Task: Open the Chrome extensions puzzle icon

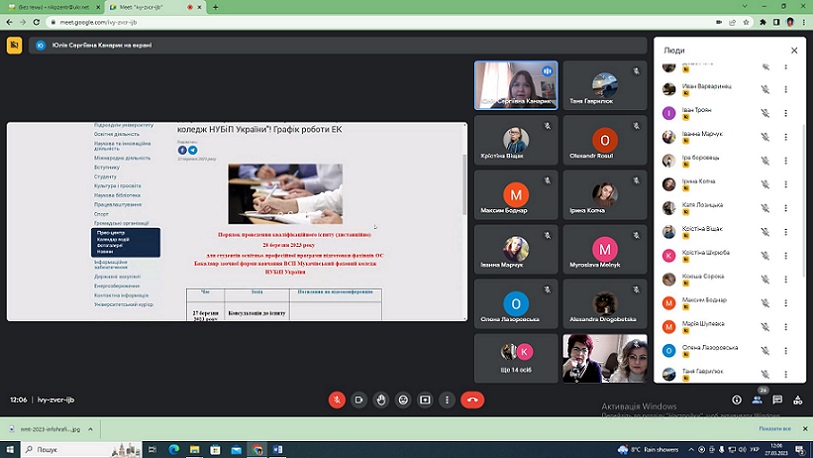Action: [x=763, y=22]
